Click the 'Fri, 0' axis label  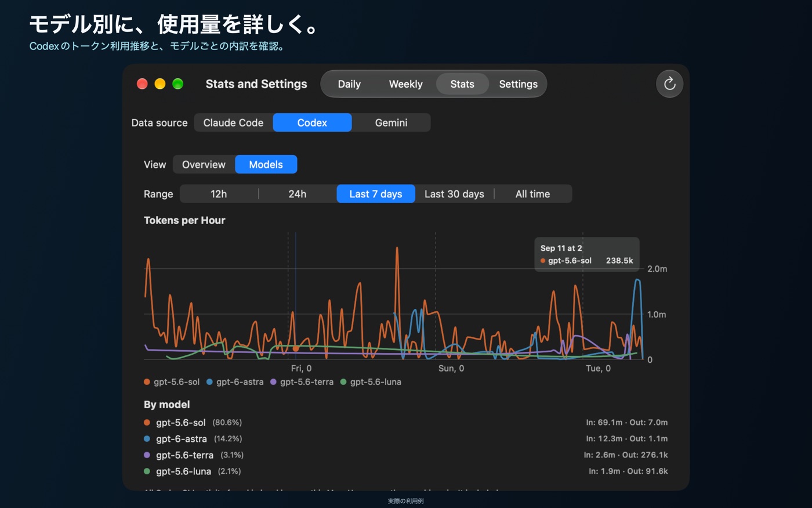[x=301, y=369]
